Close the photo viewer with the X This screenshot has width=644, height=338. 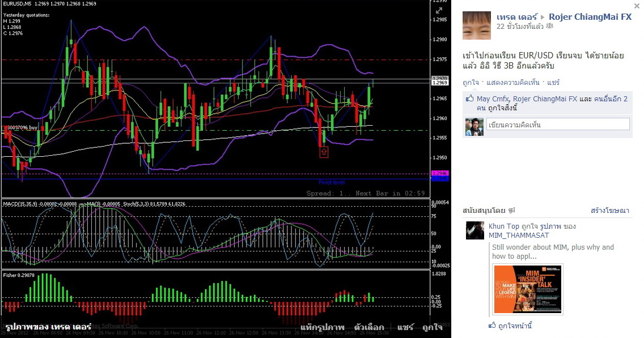(x=637, y=6)
